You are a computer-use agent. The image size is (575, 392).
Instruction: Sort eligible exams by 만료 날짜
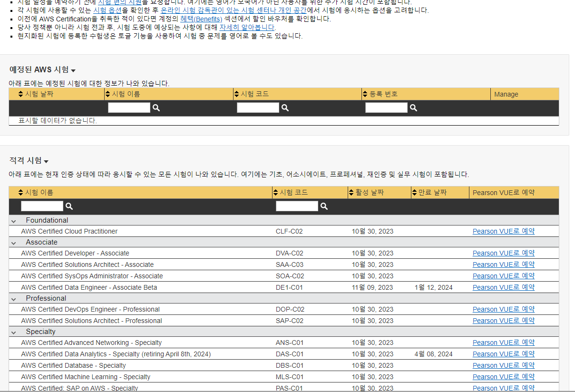coord(429,192)
